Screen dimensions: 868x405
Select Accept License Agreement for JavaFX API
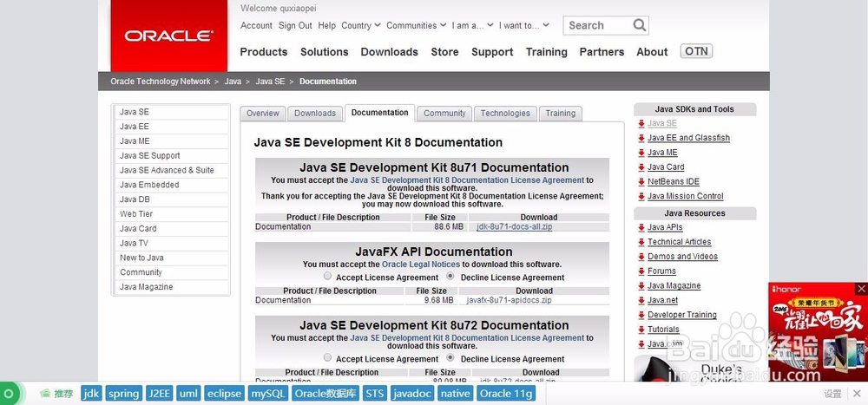click(328, 276)
